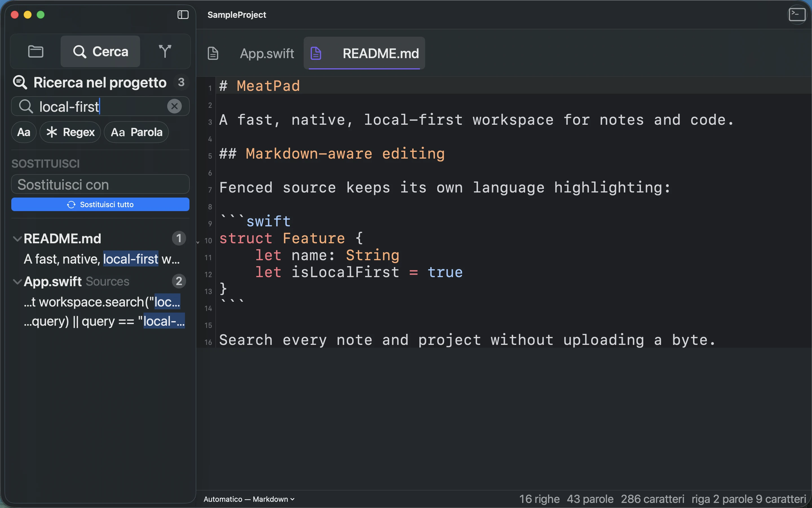The height and width of the screenshot is (508, 812).
Task: Click the SampleProject window title
Action: [237, 15]
